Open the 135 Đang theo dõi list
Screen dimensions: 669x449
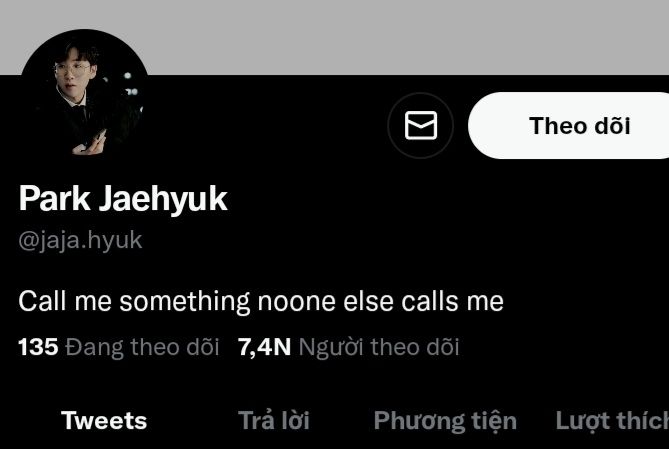tap(119, 347)
